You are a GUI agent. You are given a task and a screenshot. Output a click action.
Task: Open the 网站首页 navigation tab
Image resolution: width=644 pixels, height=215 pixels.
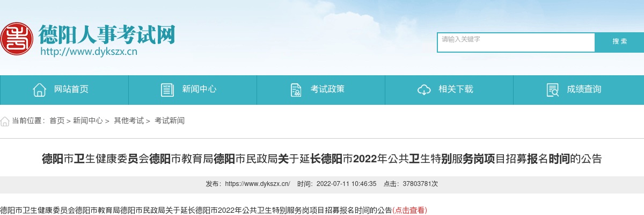pyautogui.click(x=64, y=90)
